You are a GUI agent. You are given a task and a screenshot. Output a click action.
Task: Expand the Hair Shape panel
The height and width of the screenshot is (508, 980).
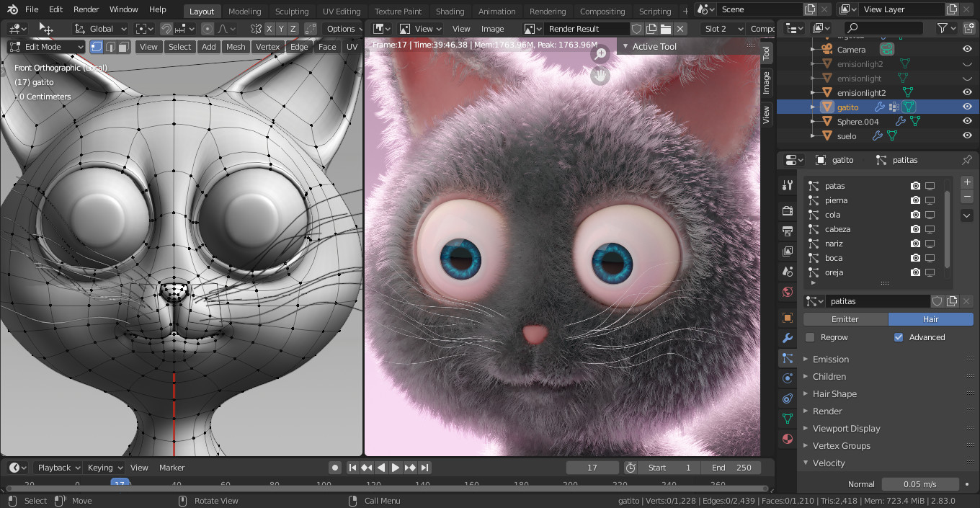[834, 394]
